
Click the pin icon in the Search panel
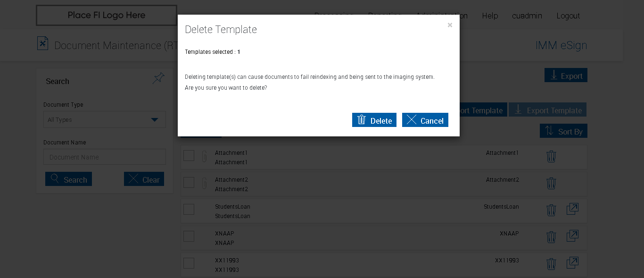159,78
